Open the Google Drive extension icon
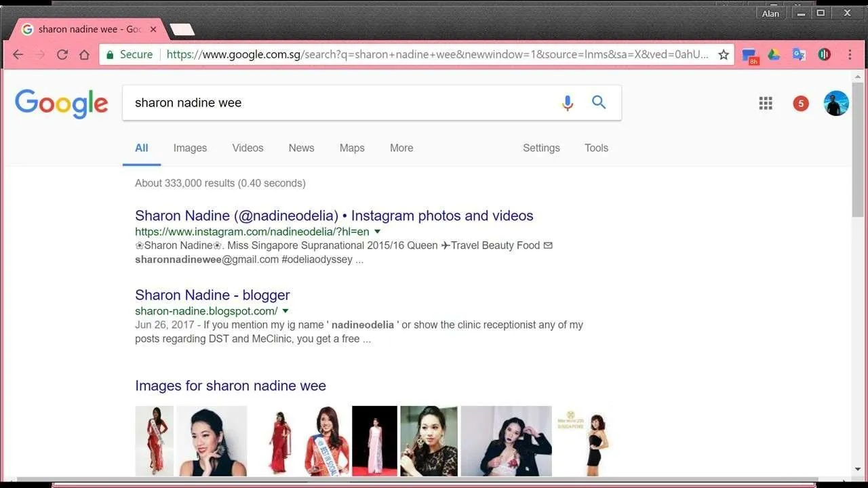868x488 pixels. click(774, 55)
